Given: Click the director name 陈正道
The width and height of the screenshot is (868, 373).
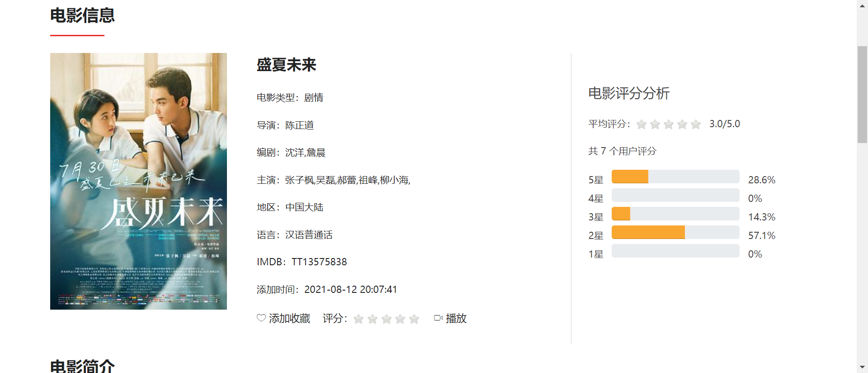Looking at the screenshot, I should click(299, 125).
